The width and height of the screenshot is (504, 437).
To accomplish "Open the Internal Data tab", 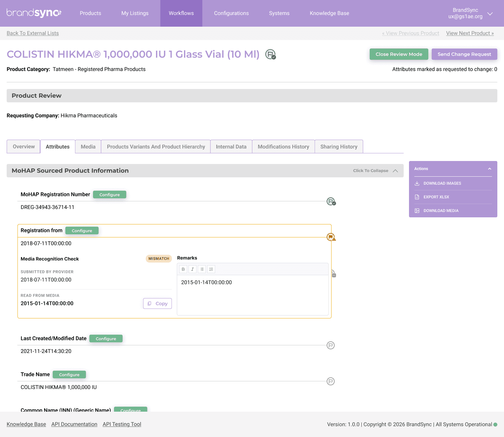I will (x=231, y=147).
